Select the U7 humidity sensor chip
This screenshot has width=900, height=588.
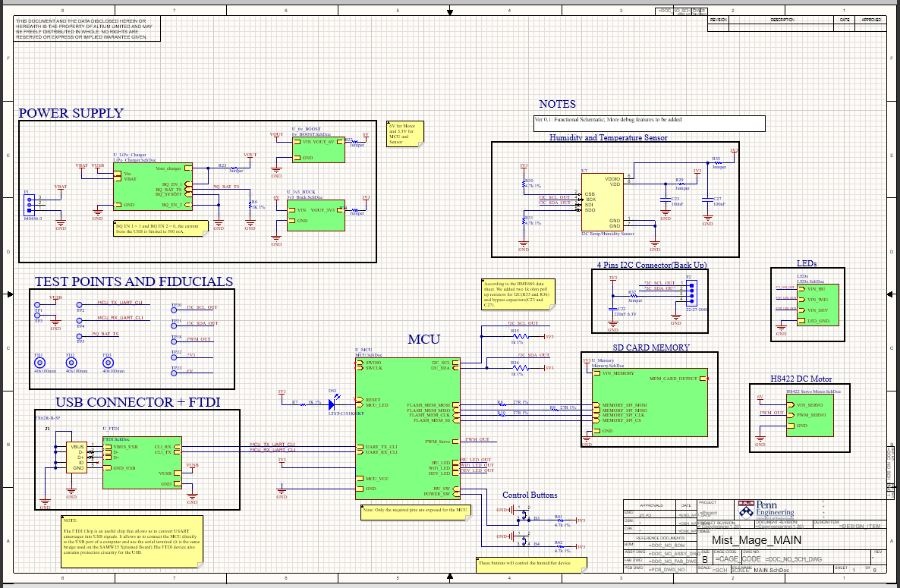pos(602,203)
